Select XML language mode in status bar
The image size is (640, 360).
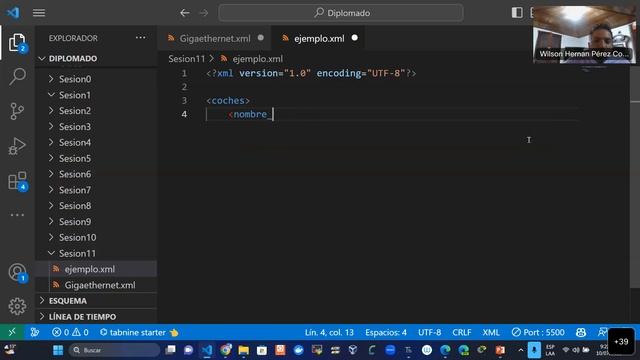pos(491,332)
